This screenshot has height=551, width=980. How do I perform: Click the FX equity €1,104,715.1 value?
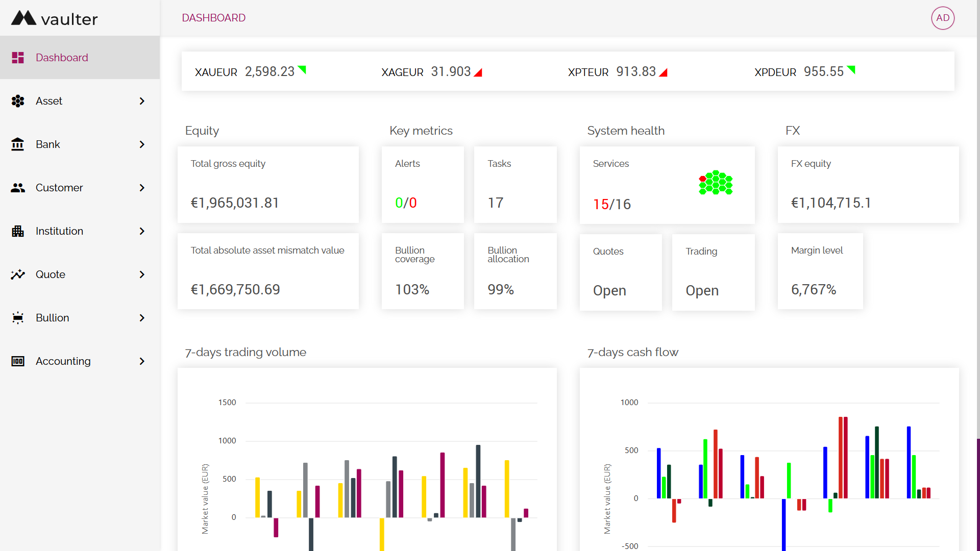coord(831,203)
